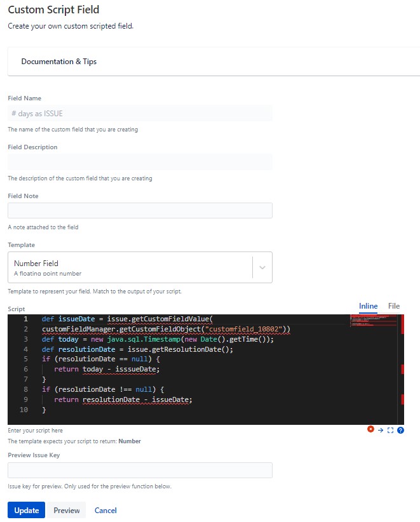Click the Cancel link

pos(105,510)
